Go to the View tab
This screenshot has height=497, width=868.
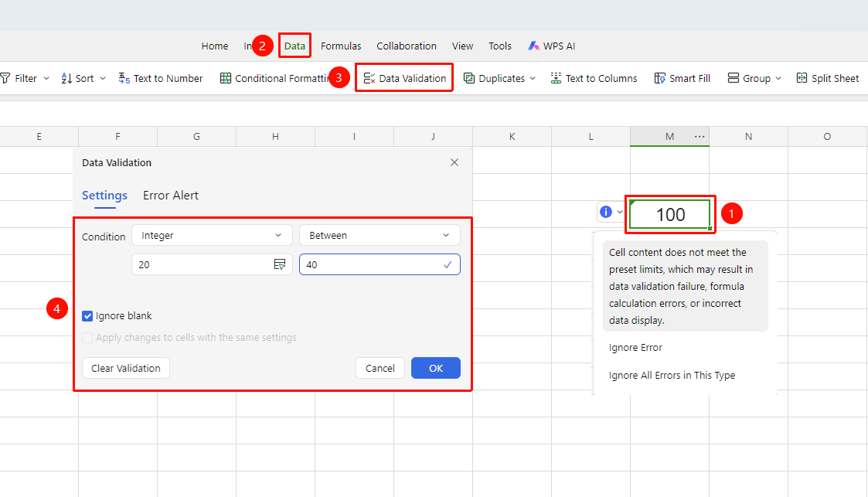(462, 46)
